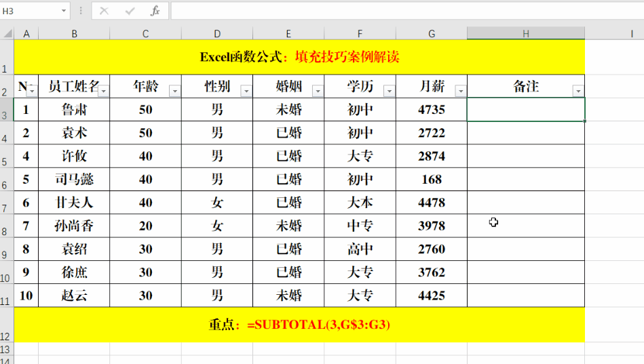Screen dimensions: 644x364
Task: Click the 未婚 cell in 鲁肃's row
Action: [x=288, y=110]
